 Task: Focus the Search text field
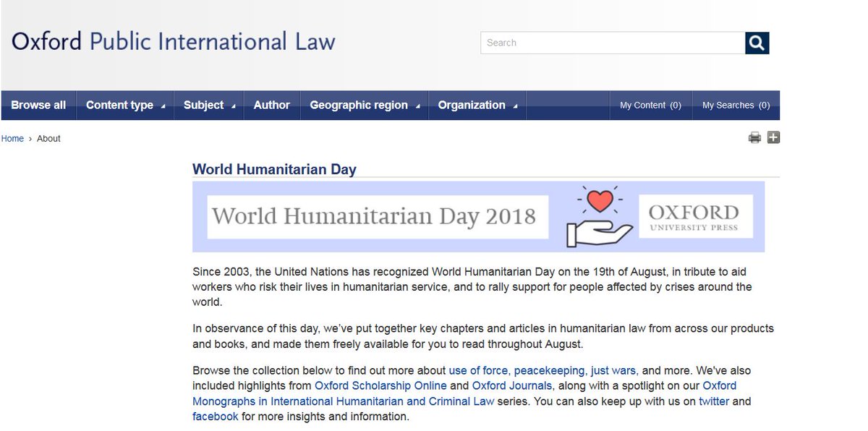tap(613, 43)
